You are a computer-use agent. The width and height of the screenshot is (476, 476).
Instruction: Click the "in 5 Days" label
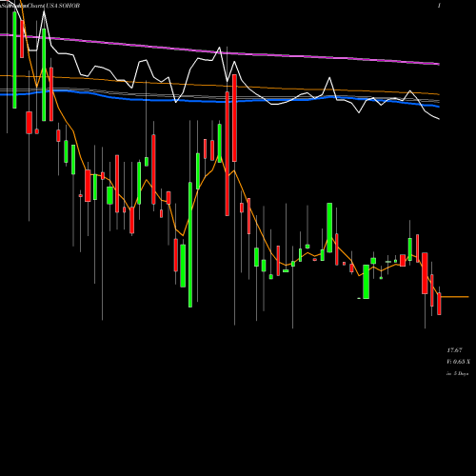457,374
